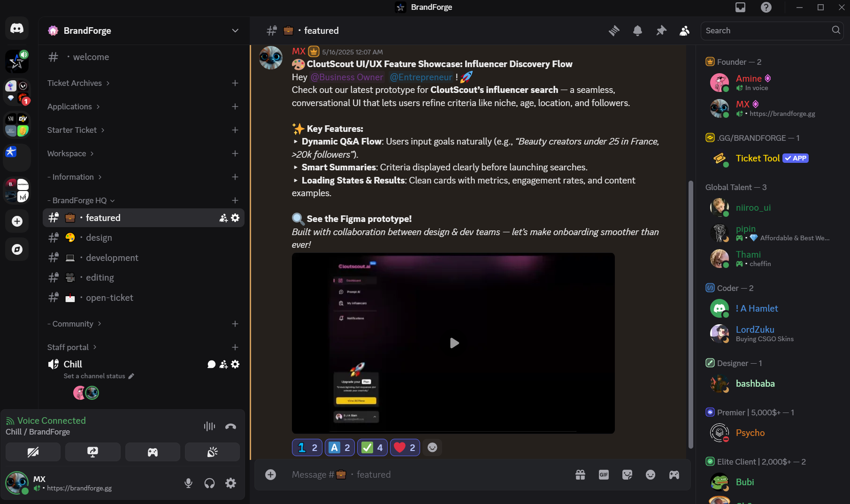Edit featured channel settings gear
850x504 pixels.
(235, 218)
